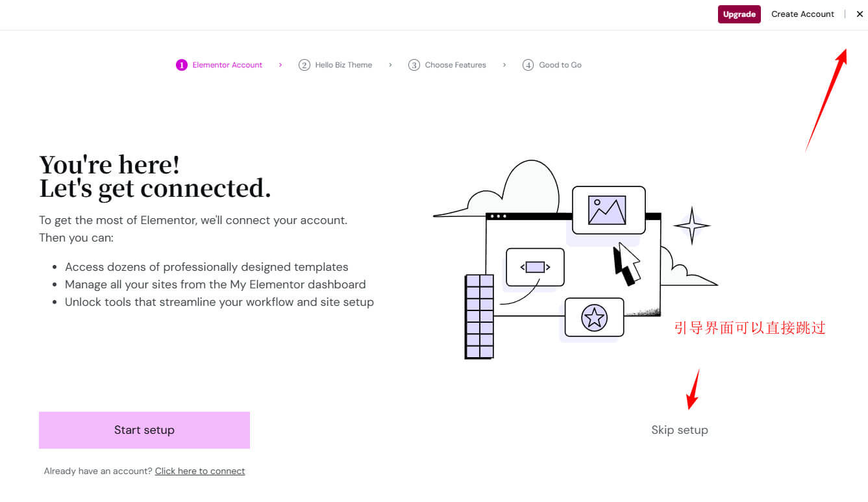Switch to the Choose Features step
The height and width of the screenshot is (502, 868).
(x=454, y=65)
